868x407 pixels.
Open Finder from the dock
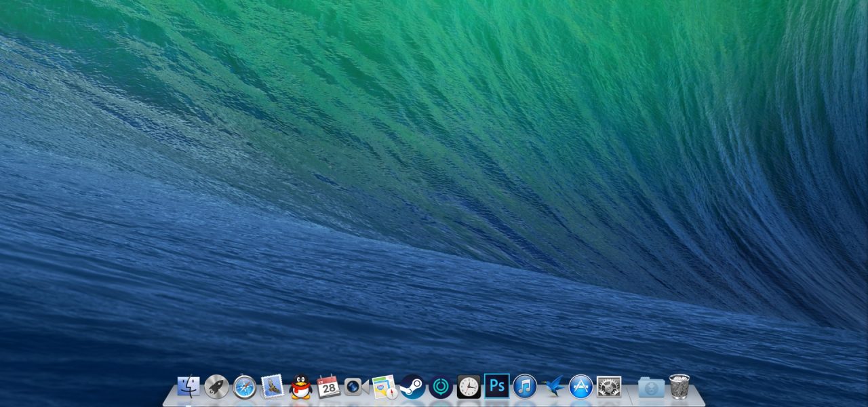point(189,387)
